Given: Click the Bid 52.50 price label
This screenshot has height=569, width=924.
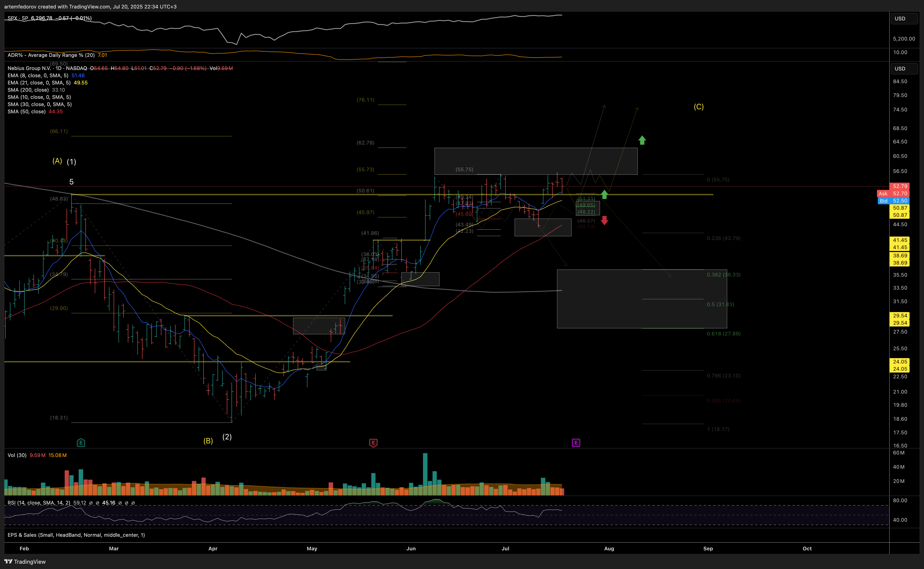Looking at the screenshot, I should pyautogui.click(x=893, y=200).
